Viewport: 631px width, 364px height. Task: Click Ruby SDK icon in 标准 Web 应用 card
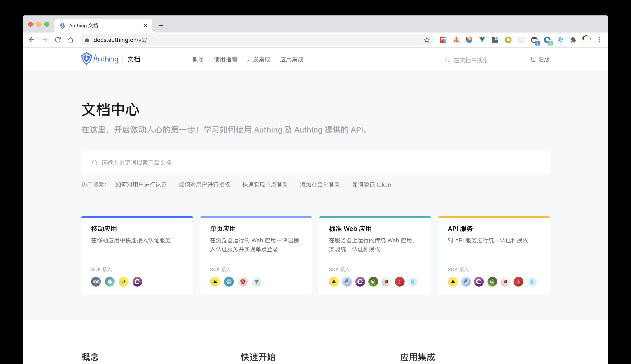386,282
